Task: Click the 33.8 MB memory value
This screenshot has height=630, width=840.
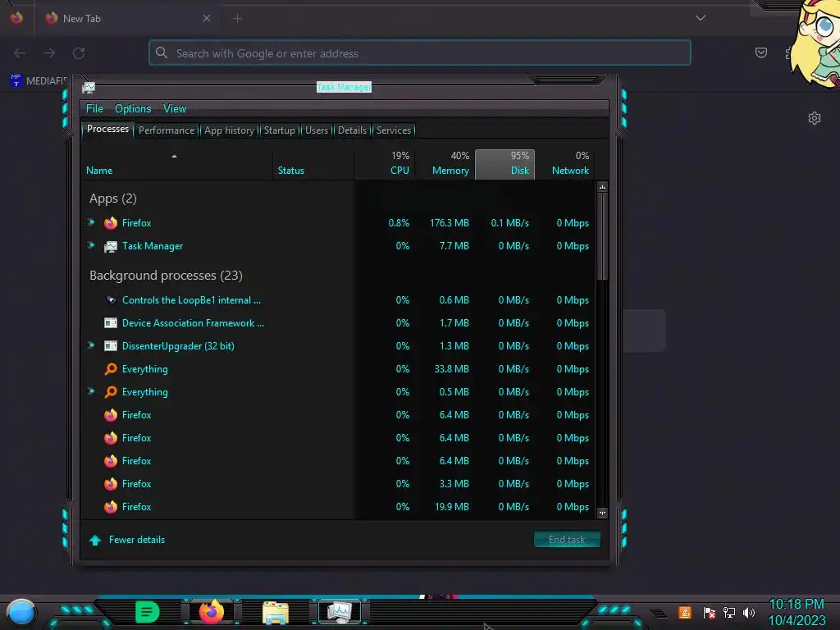Action: click(x=452, y=369)
